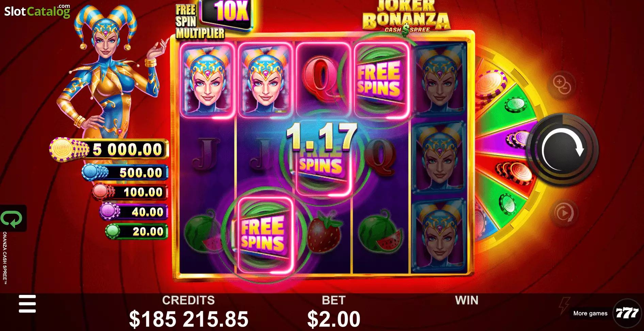Image resolution: width=644 pixels, height=331 pixels.
Task: Select the 100.00 red chip jackpot
Action: (130, 192)
